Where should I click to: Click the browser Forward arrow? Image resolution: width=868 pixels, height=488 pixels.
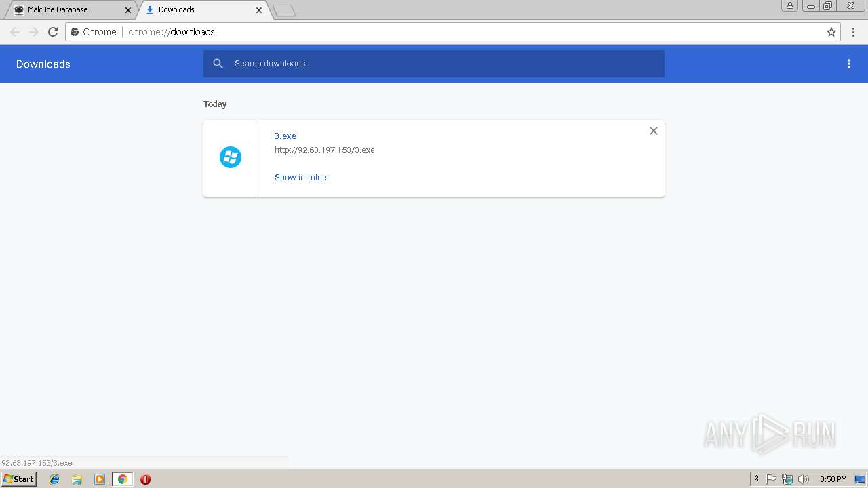[34, 32]
